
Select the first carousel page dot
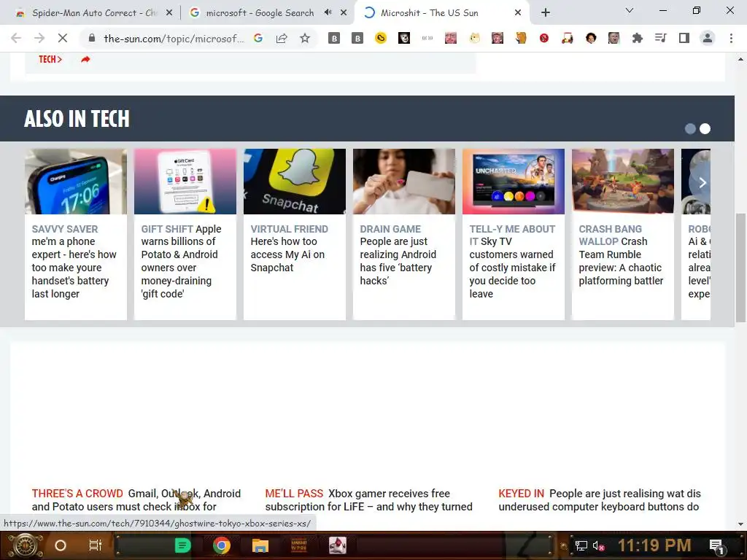(690, 128)
